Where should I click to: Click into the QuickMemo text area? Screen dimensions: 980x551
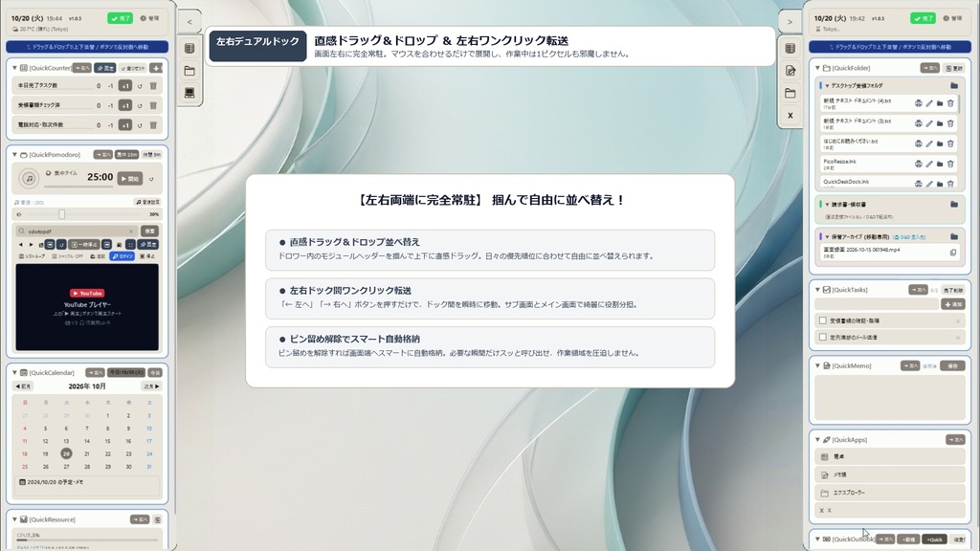890,398
